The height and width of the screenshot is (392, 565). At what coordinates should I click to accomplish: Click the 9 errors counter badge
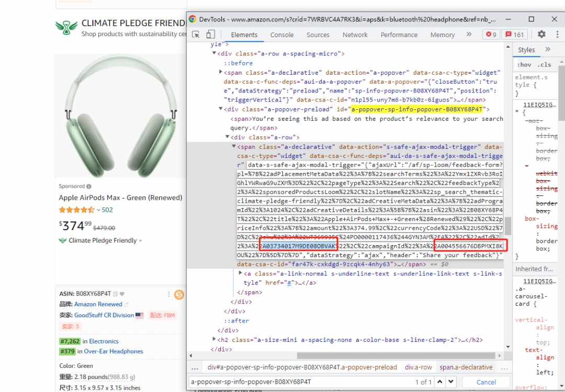[491, 34]
